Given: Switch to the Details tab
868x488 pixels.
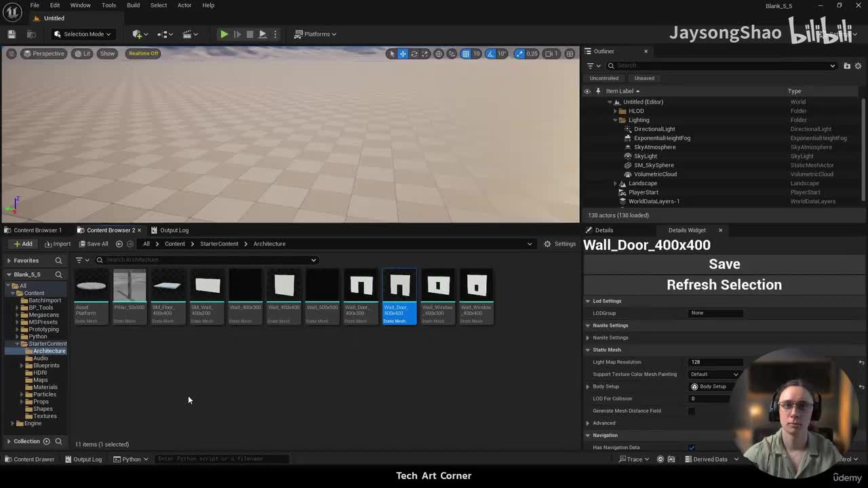Looking at the screenshot, I should pyautogui.click(x=599, y=230).
